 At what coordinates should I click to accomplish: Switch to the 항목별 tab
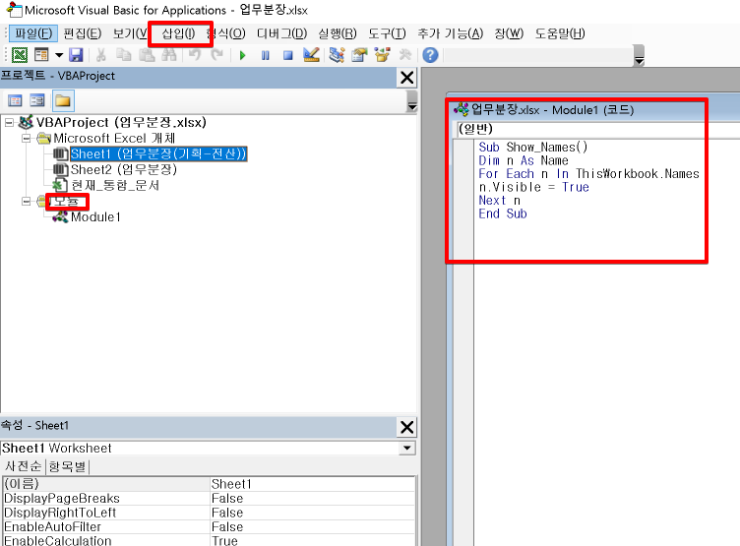67,466
